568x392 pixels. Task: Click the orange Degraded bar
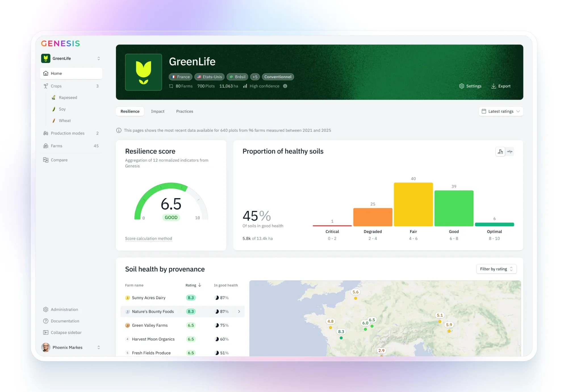[373, 217]
